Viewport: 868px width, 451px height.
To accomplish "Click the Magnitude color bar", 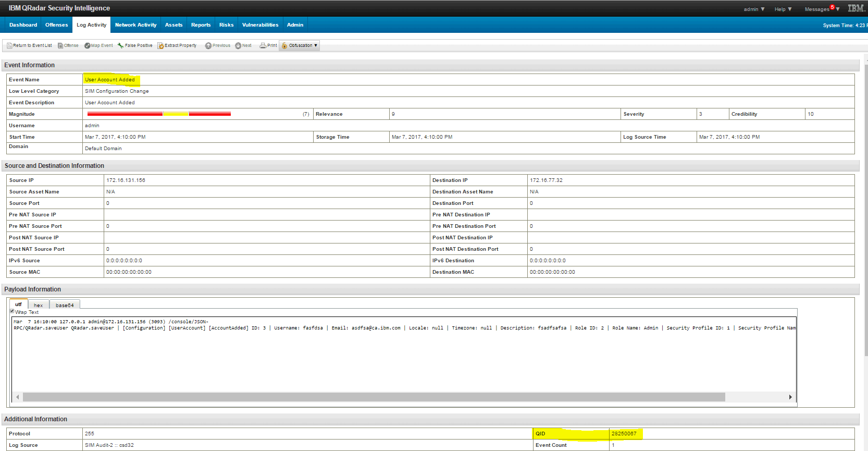I will [x=159, y=114].
